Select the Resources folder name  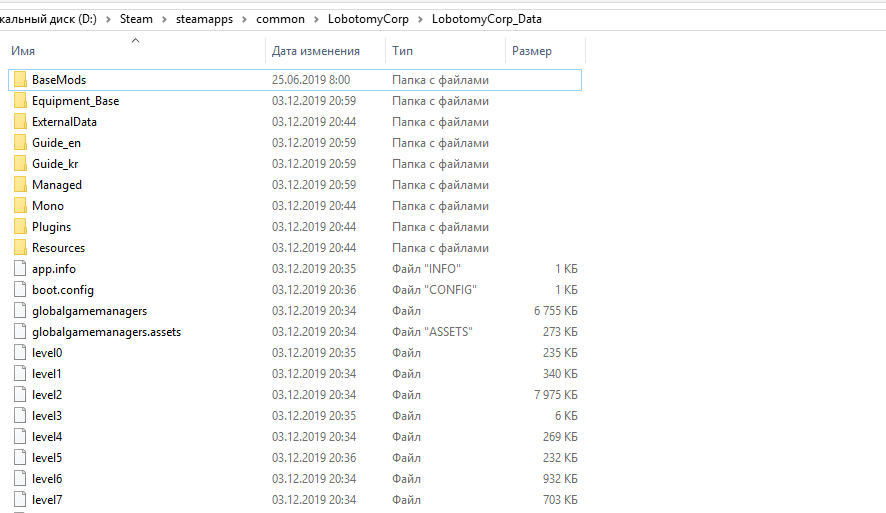point(59,247)
